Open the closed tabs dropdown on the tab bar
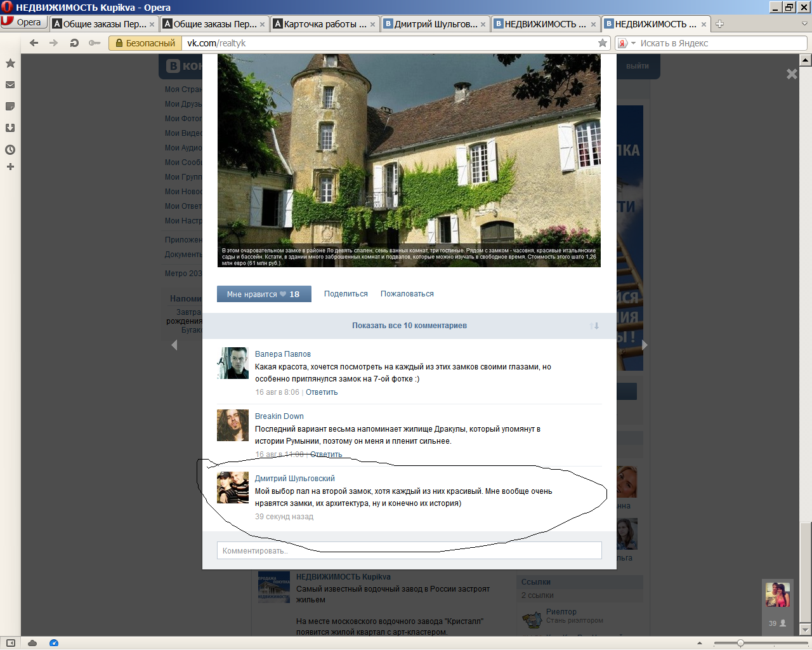Screen dimensions: 812x650 point(804,24)
